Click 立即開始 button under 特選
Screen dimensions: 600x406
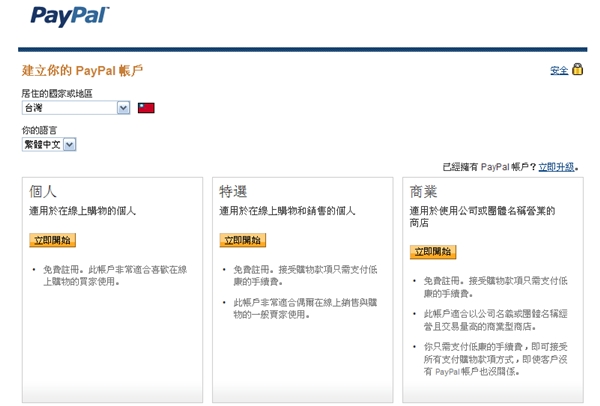click(x=243, y=240)
